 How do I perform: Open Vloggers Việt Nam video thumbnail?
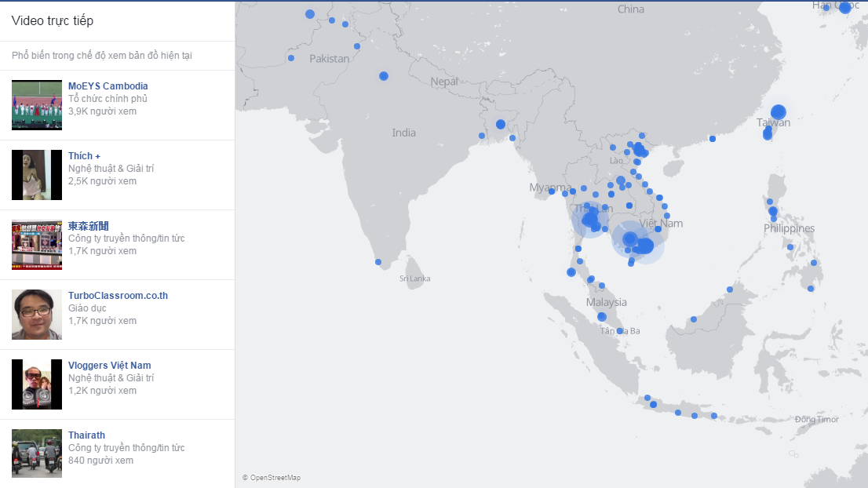pyautogui.click(x=37, y=384)
